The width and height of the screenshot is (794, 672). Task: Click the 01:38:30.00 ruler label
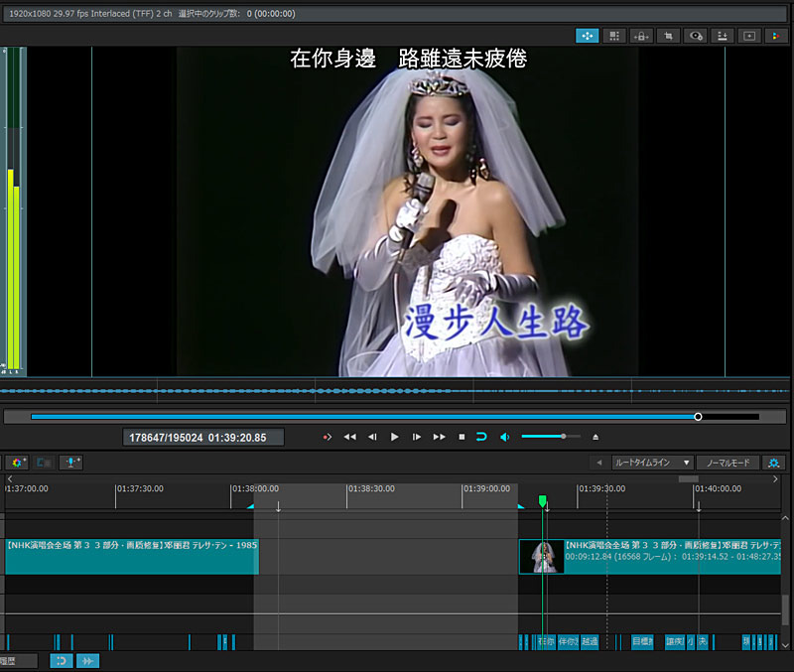click(x=371, y=488)
